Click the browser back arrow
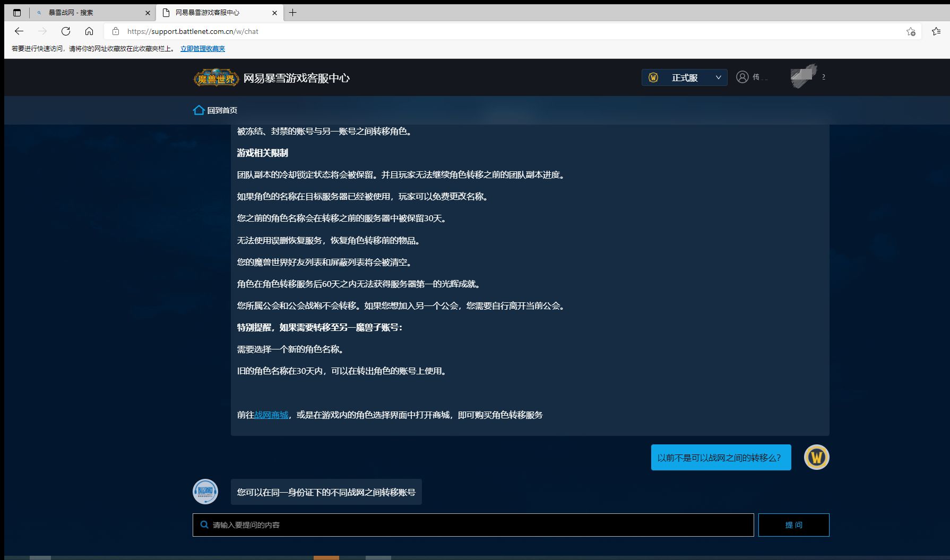The image size is (950, 560). 19,31
